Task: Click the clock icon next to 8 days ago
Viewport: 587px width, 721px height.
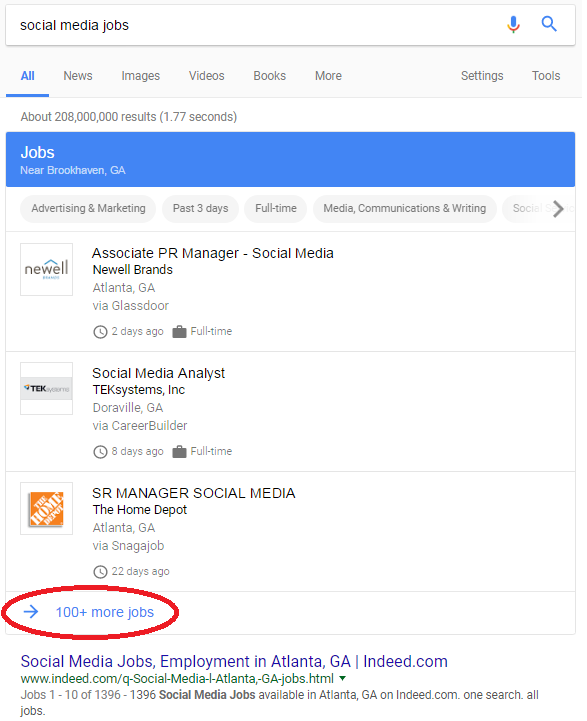Action: [100, 452]
